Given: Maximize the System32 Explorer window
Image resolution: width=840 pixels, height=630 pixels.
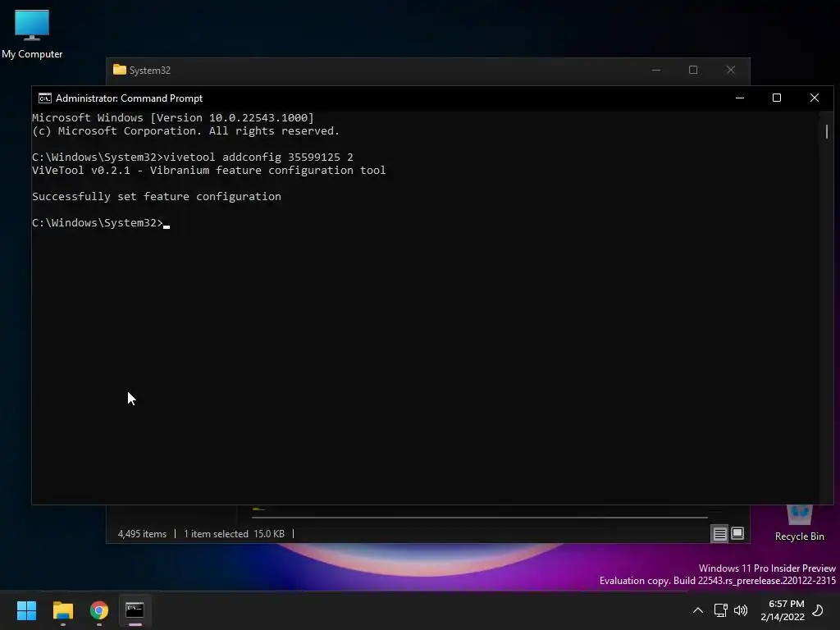Looking at the screenshot, I should [693, 71].
